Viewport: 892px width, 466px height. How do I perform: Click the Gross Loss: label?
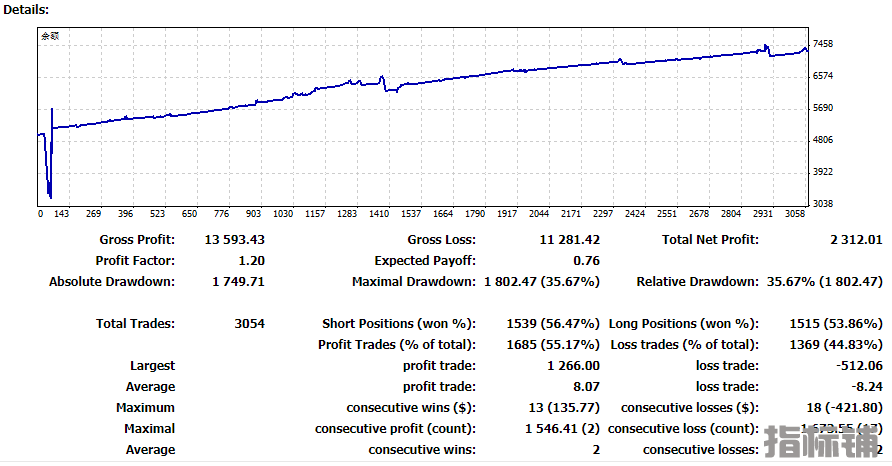click(x=441, y=240)
